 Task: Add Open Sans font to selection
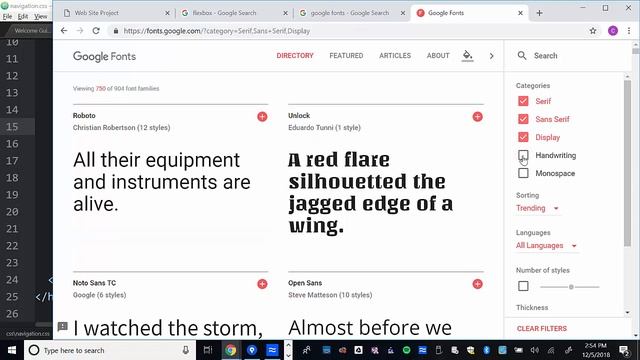coord(477,284)
